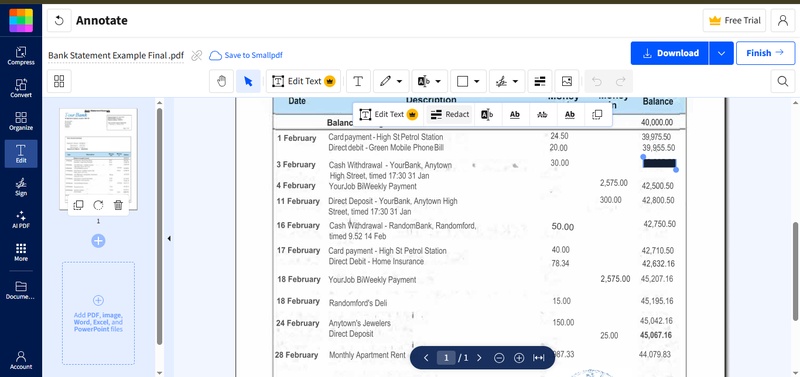Open the Sign tool in sidebar
Screen dimensions: 800x377
point(21,187)
